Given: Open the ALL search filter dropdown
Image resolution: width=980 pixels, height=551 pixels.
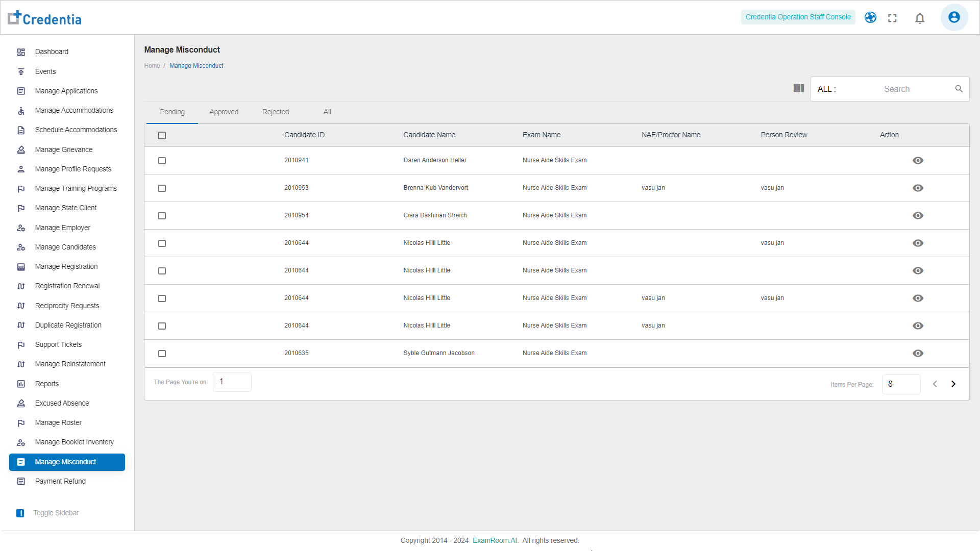Looking at the screenshot, I should (826, 89).
